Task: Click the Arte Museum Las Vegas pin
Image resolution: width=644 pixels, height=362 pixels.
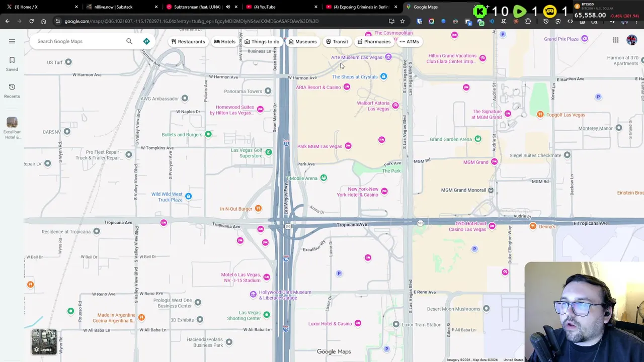Action: point(388,57)
